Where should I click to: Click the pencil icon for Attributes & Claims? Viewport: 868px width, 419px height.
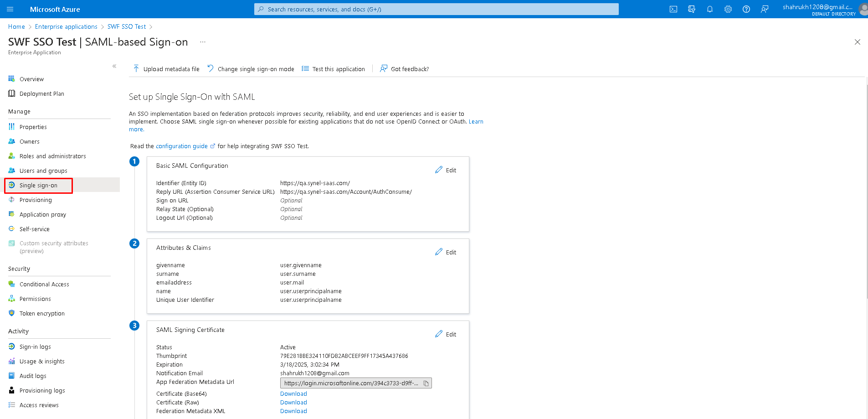pos(439,252)
